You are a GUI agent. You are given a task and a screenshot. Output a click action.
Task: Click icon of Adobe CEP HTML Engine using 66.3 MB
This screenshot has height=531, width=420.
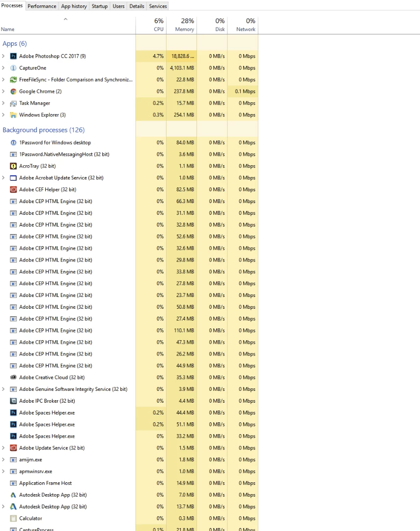13,201
